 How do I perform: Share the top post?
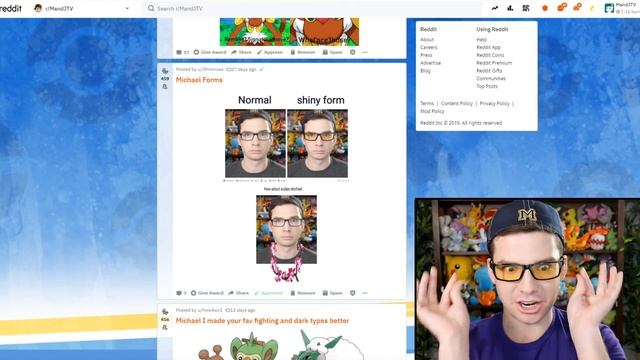coord(241,52)
